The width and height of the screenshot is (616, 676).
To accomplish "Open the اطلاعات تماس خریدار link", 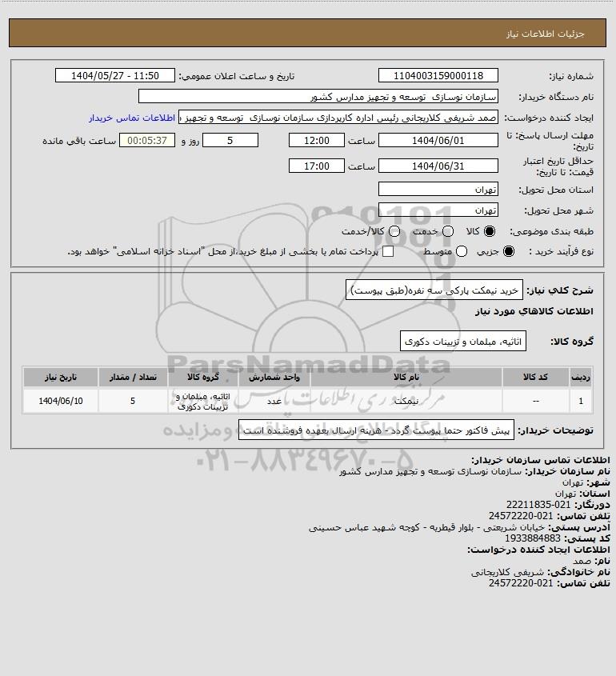I will [x=132, y=118].
